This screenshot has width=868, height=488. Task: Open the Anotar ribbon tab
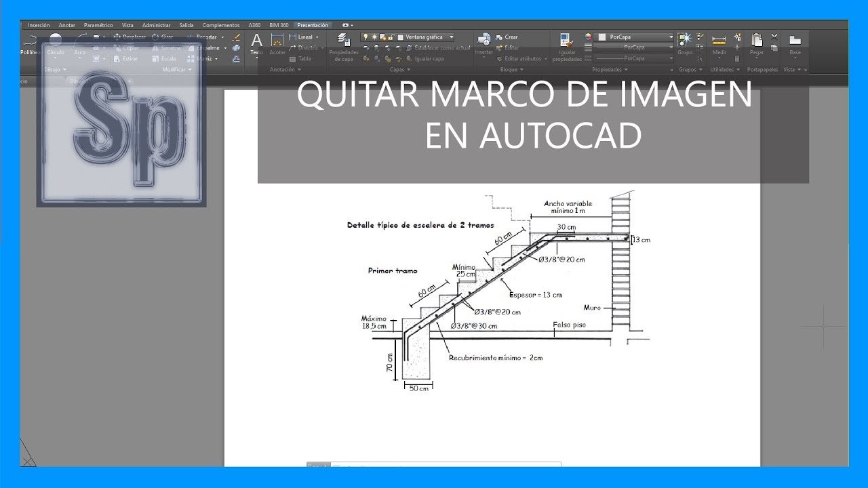pos(67,25)
